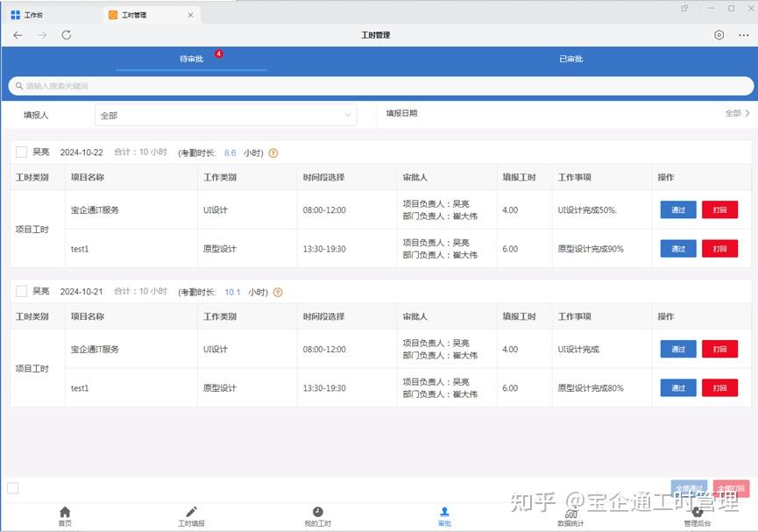
Task: Go to 首页 home icon
Action: tap(65, 512)
